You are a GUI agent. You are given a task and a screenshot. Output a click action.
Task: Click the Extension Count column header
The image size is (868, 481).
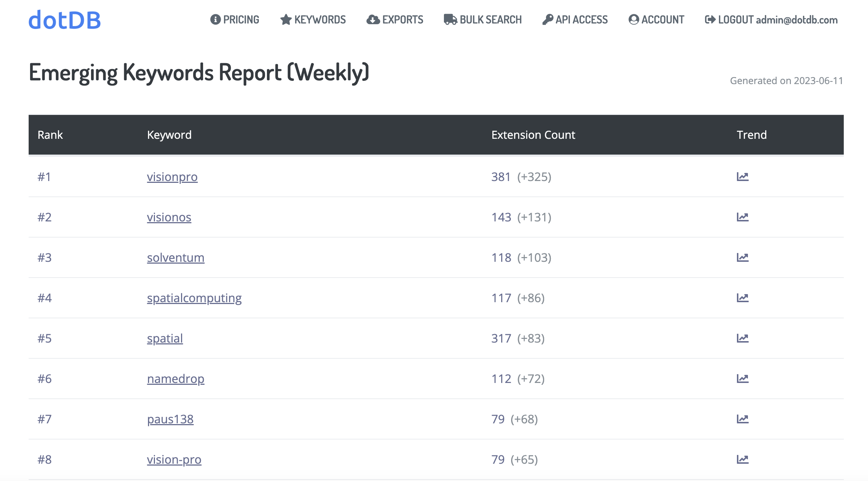click(533, 135)
